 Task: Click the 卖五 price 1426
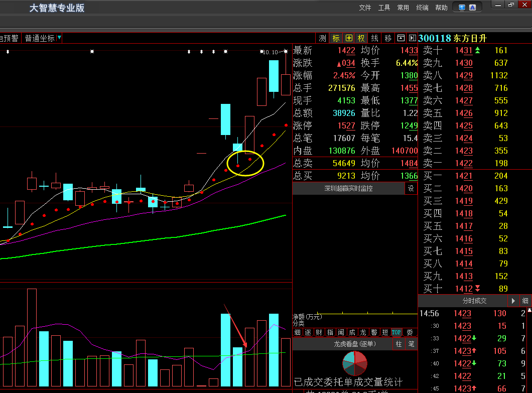(463, 113)
